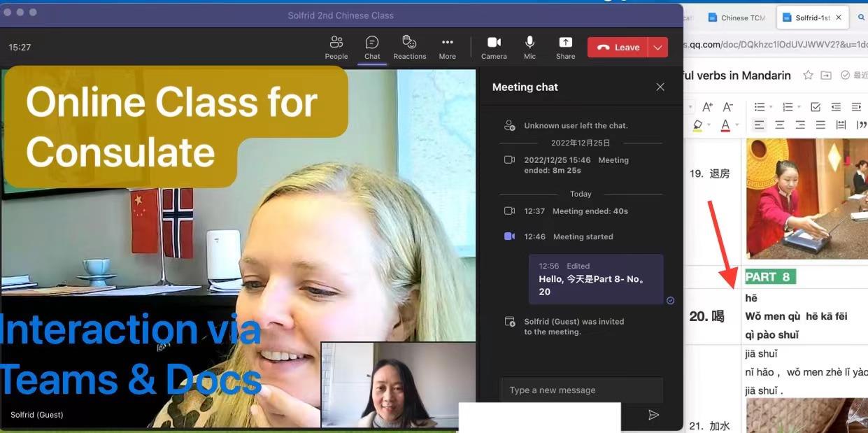This screenshot has height=433, width=868.
Task: Apply the red font color swatch
Action: coord(725,125)
